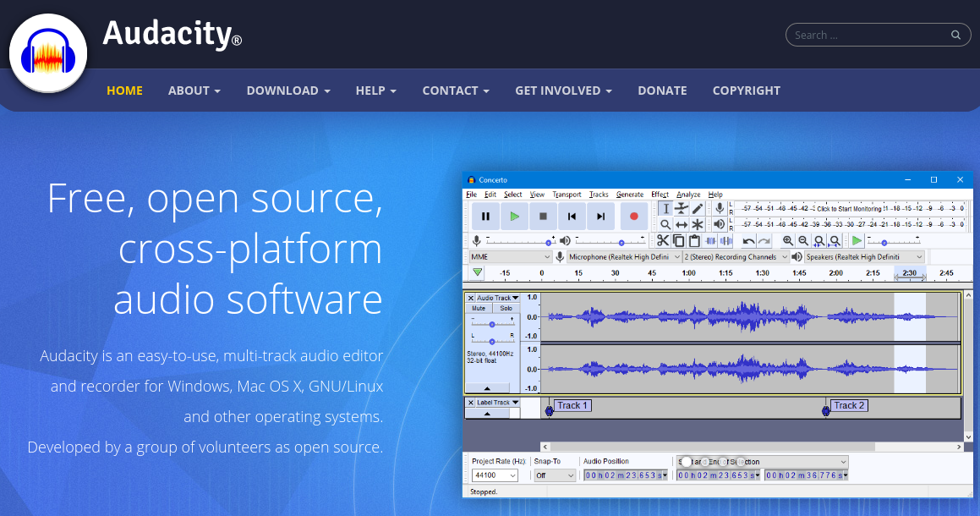This screenshot has height=516, width=980.
Task: Mute the Audio Track
Action: point(479,309)
